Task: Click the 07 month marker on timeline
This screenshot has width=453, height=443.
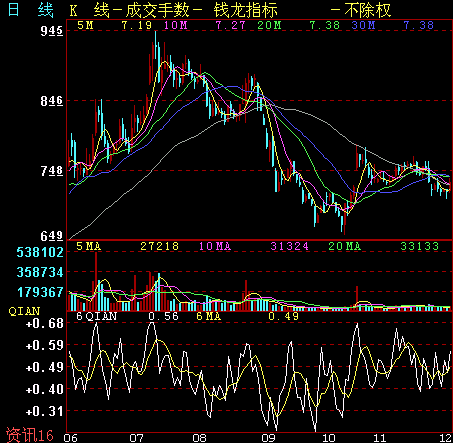Action: point(136,438)
